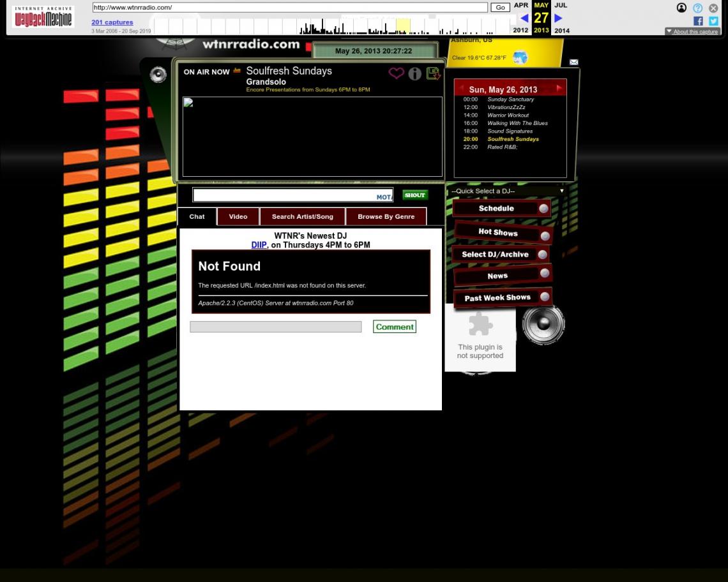Share this capture on Twitter
This screenshot has height=582, width=728.
713,21
